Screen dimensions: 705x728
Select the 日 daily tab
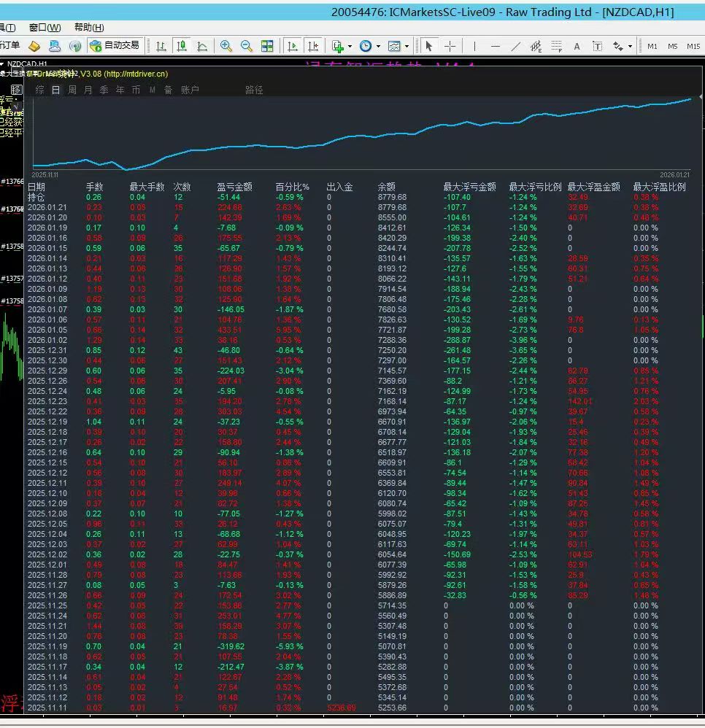[x=55, y=90]
